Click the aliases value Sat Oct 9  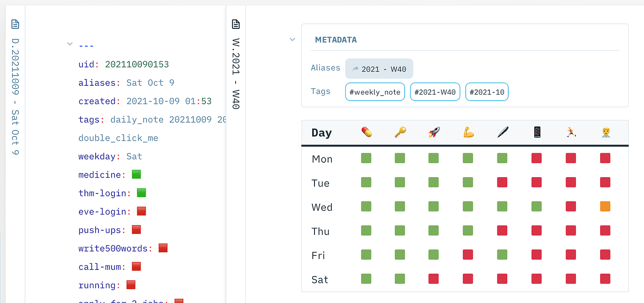pyautogui.click(x=150, y=83)
